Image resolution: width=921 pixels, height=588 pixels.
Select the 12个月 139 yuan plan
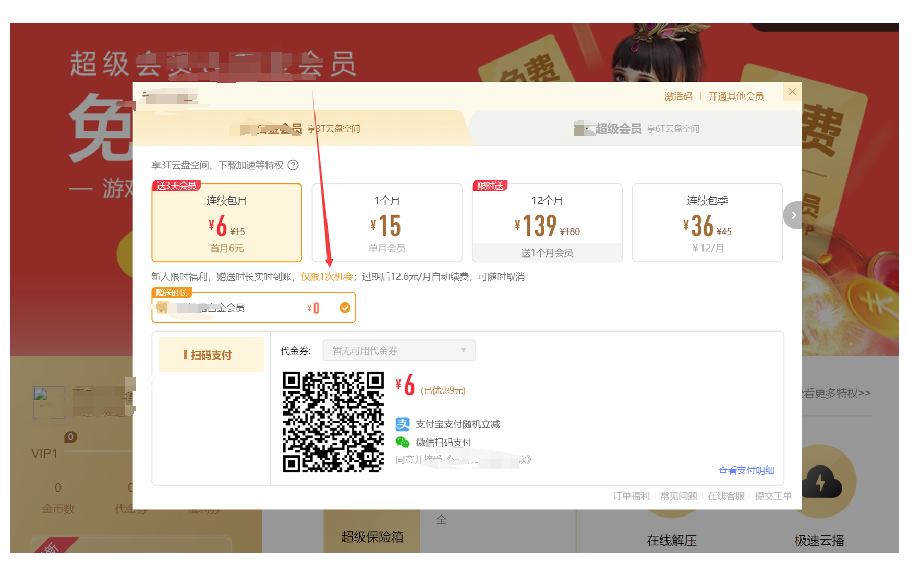[547, 223]
